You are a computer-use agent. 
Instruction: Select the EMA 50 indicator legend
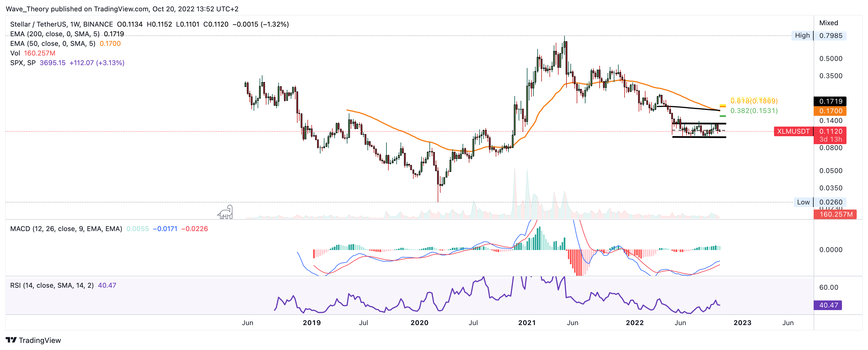(x=53, y=44)
